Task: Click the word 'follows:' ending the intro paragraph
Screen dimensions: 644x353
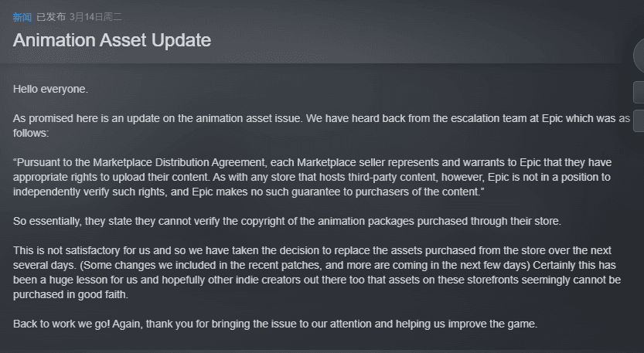Action: click(x=31, y=133)
